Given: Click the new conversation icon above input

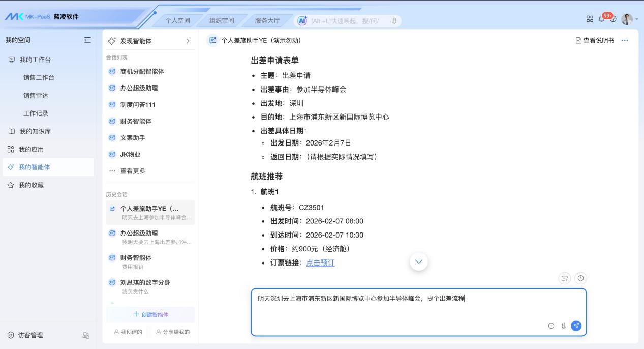Looking at the screenshot, I should coord(565,278).
